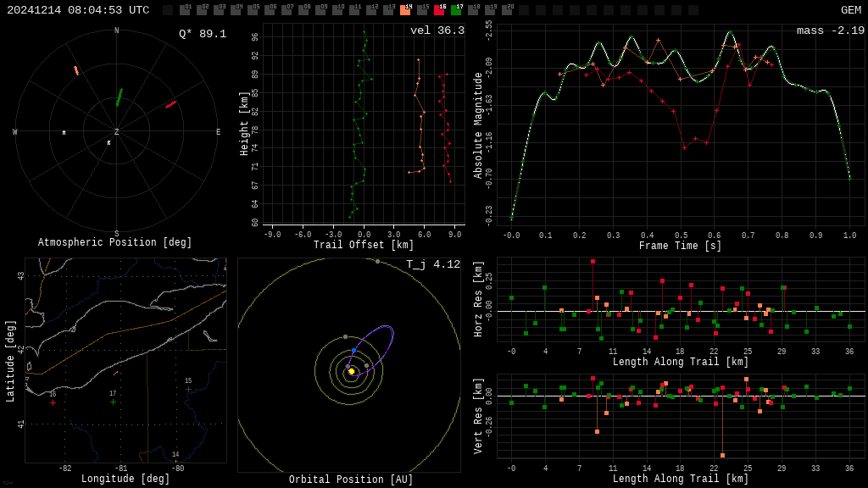Click the gray station 01 box

(x=185, y=10)
